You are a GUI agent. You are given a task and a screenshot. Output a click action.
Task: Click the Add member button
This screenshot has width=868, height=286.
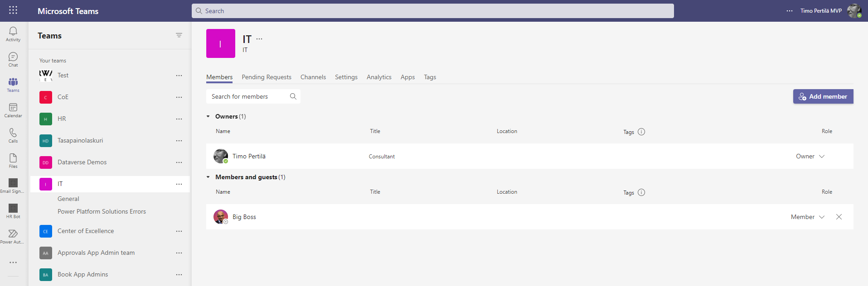823,96
